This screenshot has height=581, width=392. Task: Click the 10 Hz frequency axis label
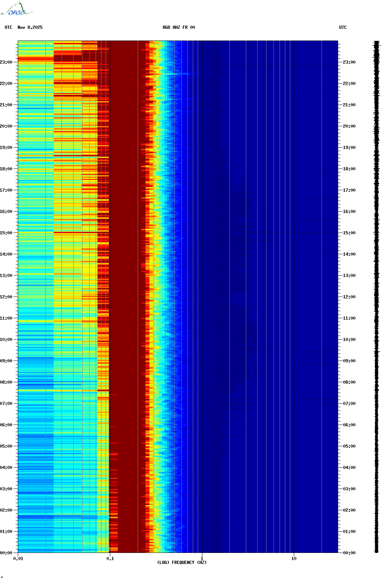coord(294,559)
